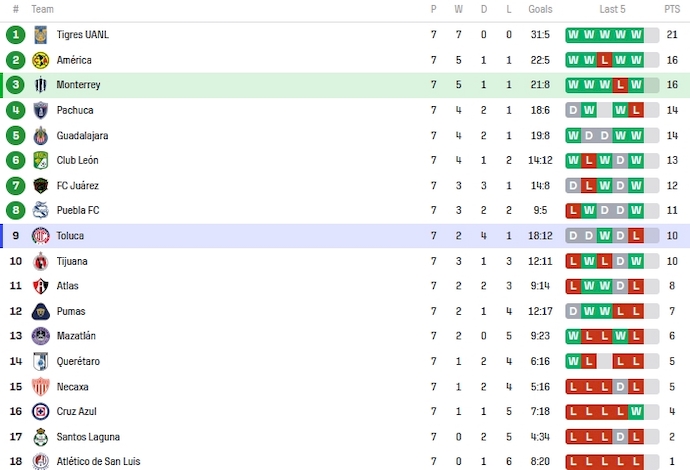Click the Santos Laguna team badge
690x470 pixels.
pyautogui.click(x=41, y=437)
